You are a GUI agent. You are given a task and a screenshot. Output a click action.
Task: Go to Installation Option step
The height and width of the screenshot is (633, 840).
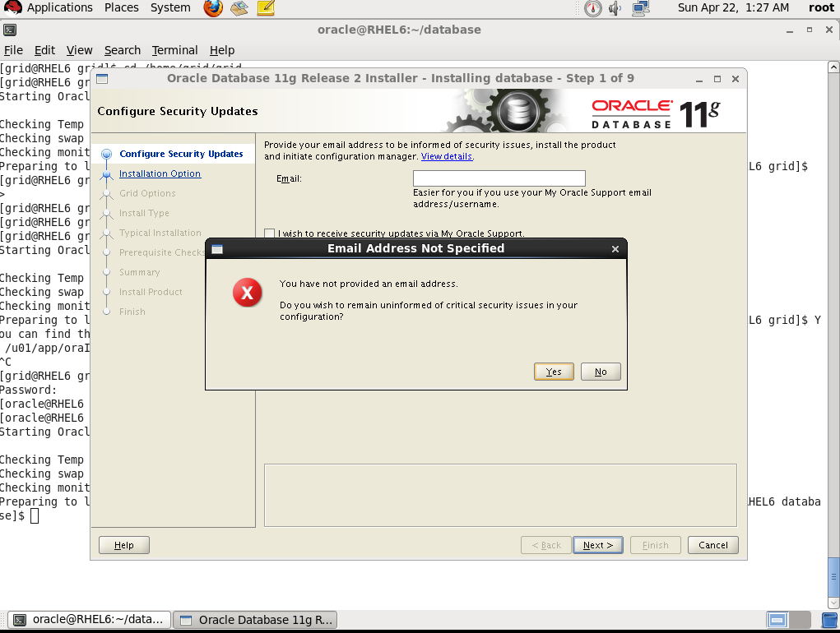point(160,173)
